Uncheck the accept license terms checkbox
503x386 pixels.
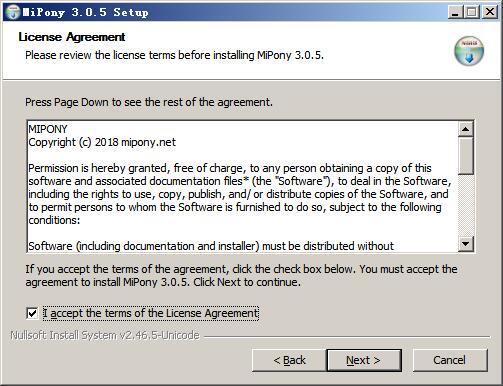(x=32, y=313)
